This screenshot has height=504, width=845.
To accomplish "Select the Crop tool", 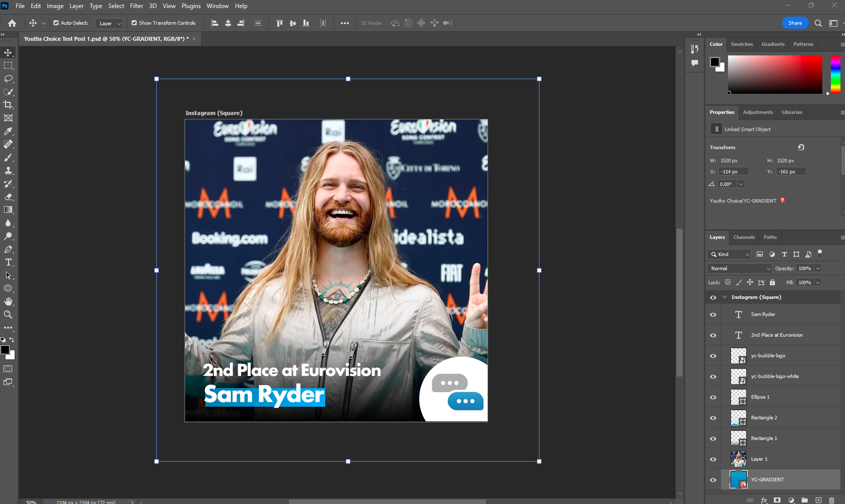I will point(8,105).
